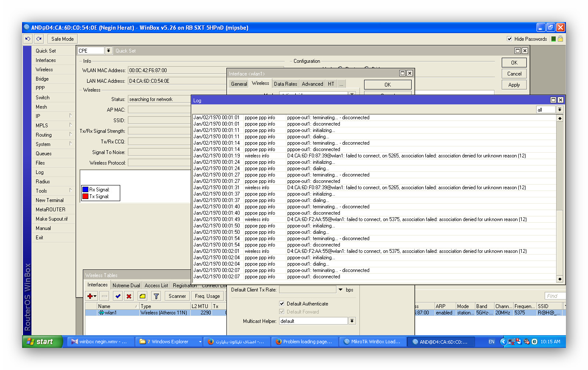Switch to the HT tab
Screen dimensions: 588x370
pyautogui.click(x=331, y=84)
